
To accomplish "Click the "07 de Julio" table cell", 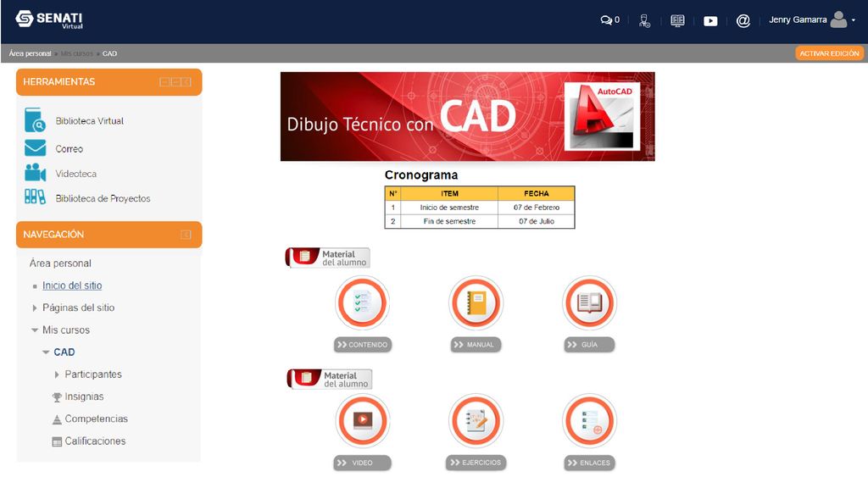I will (537, 221).
